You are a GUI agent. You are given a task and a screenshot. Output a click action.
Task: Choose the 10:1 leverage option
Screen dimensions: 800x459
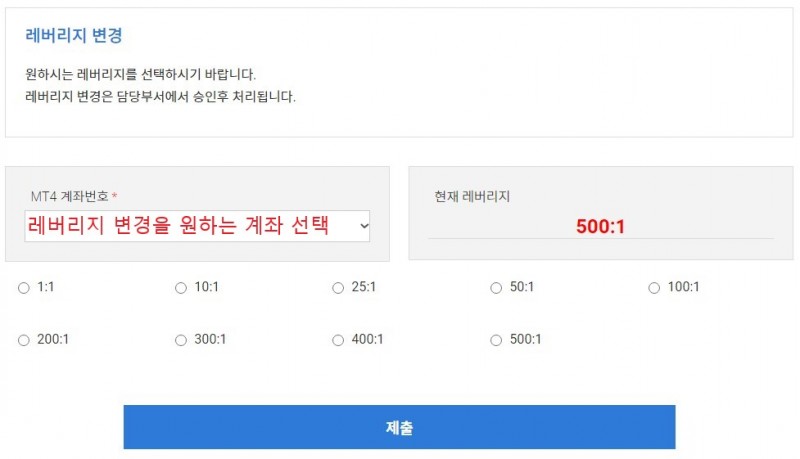pyautogui.click(x=181, y=288)
